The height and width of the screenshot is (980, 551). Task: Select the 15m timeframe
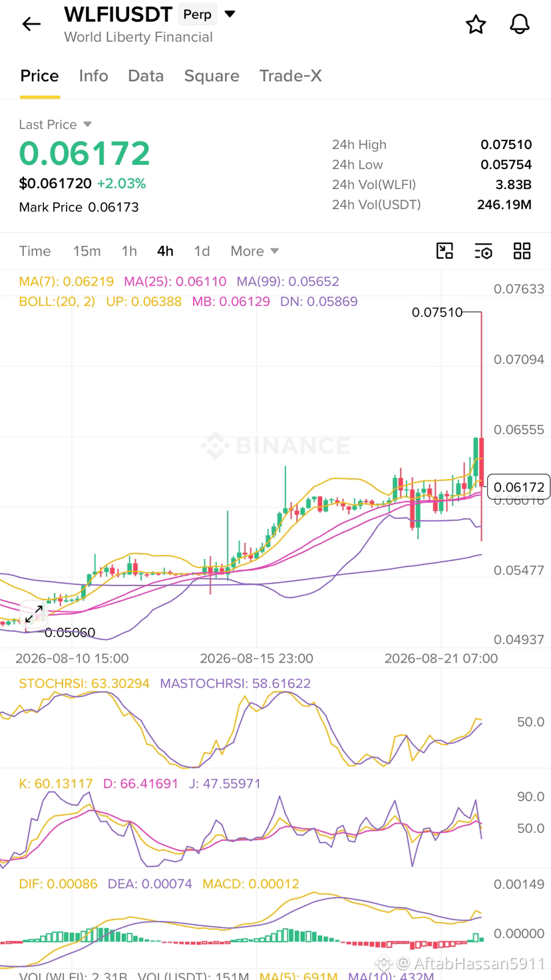click(87, 251)
